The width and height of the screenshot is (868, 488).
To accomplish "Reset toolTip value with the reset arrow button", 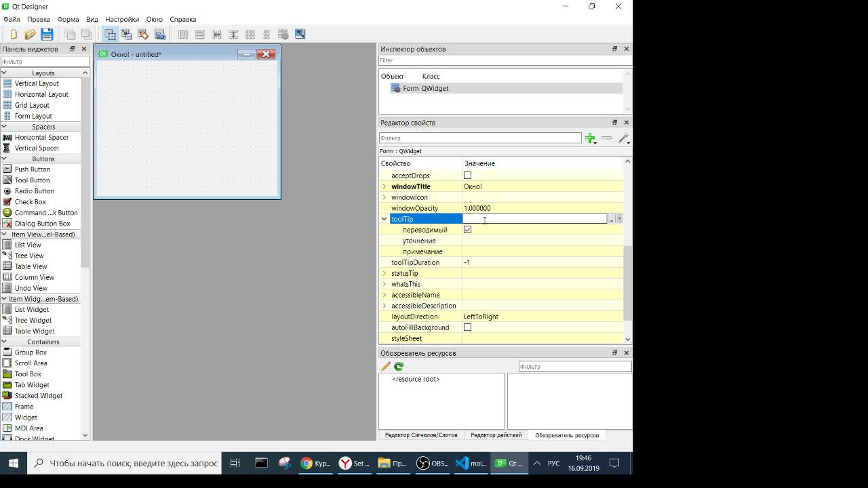I will 619,219.
